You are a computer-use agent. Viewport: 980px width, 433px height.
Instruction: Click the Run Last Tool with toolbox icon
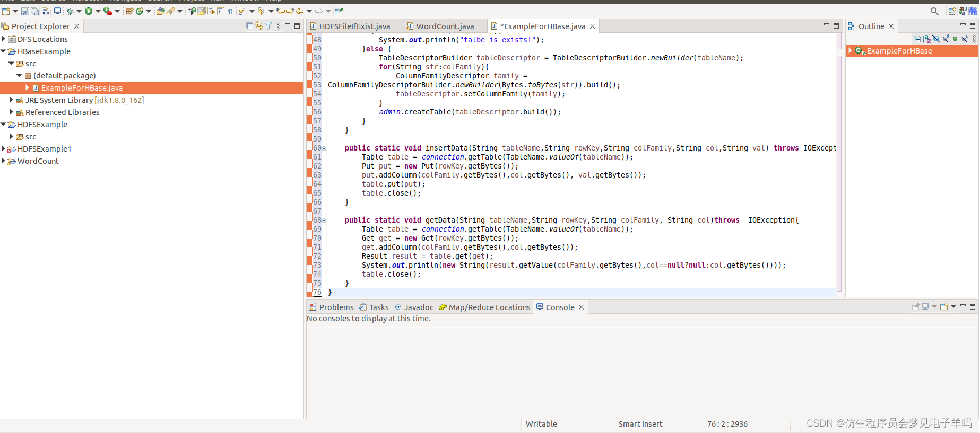108,11
